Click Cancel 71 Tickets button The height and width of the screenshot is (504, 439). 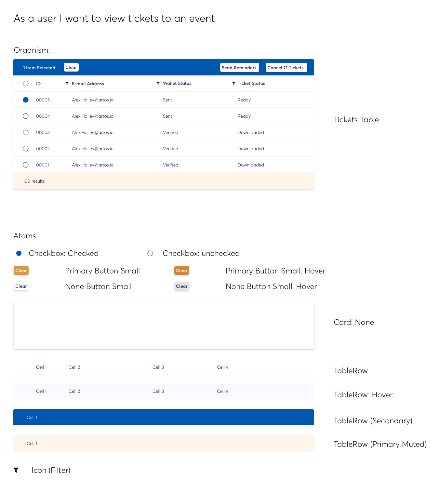tap(286, 67)
